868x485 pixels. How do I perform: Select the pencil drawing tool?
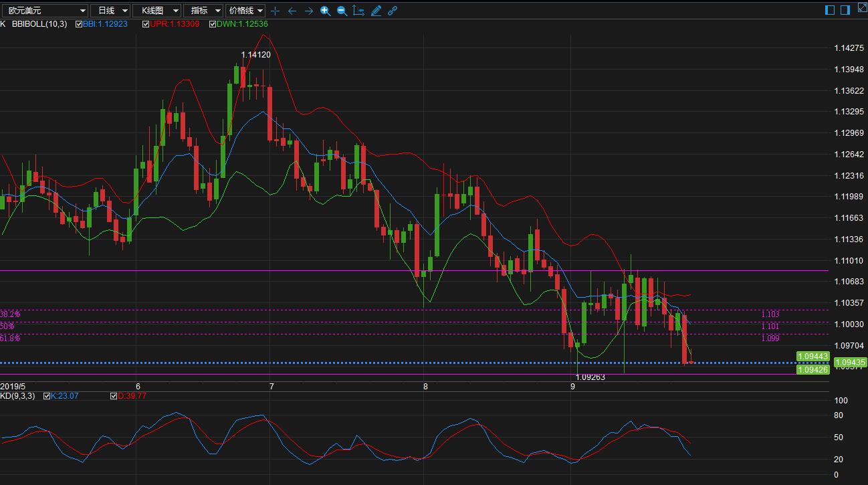pos(376,11)
